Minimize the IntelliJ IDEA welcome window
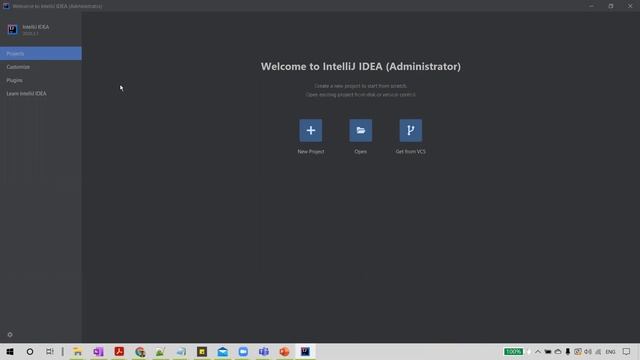Viewport: 640px width, 360px height. pos(591,6)
